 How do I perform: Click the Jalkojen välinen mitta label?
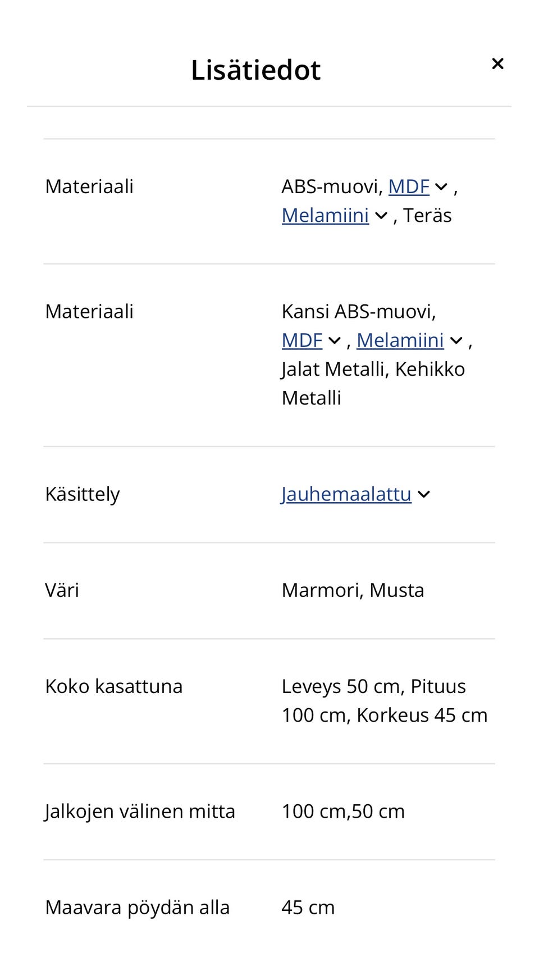coord(140,812)
